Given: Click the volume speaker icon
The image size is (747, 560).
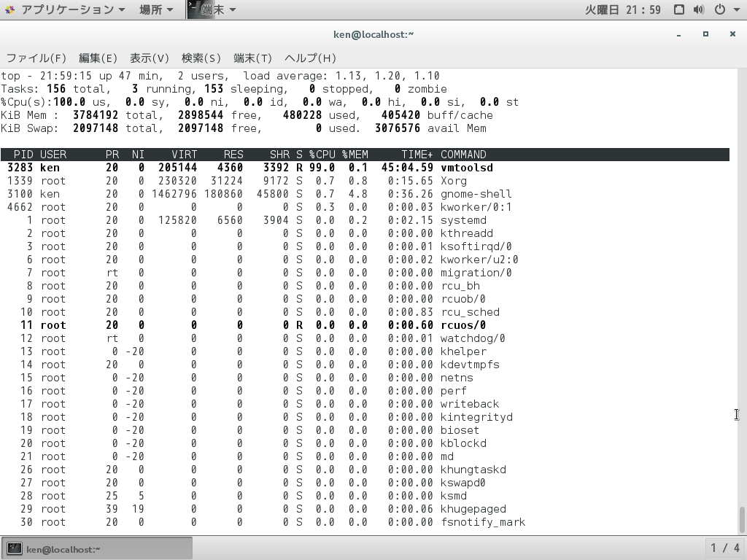Looking at the screenshot, I should click(699, 9).
